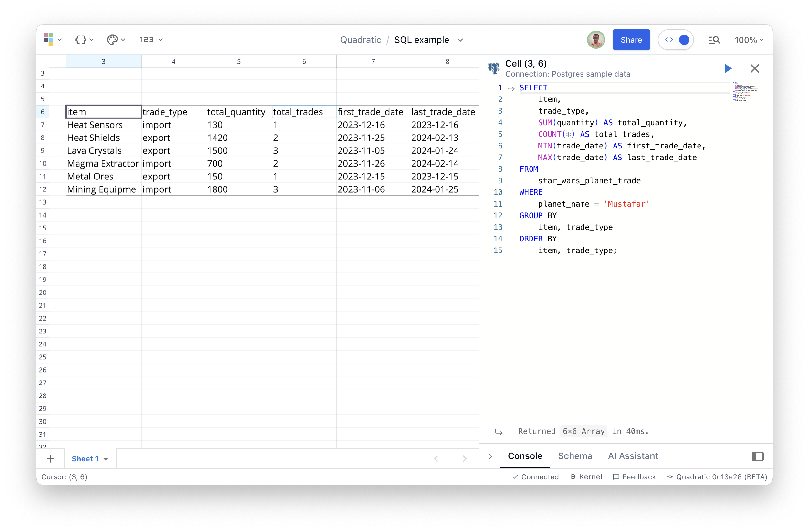The image size is (809, 532).
Task: Open the curly braces code menu
Action: (84, 40)
